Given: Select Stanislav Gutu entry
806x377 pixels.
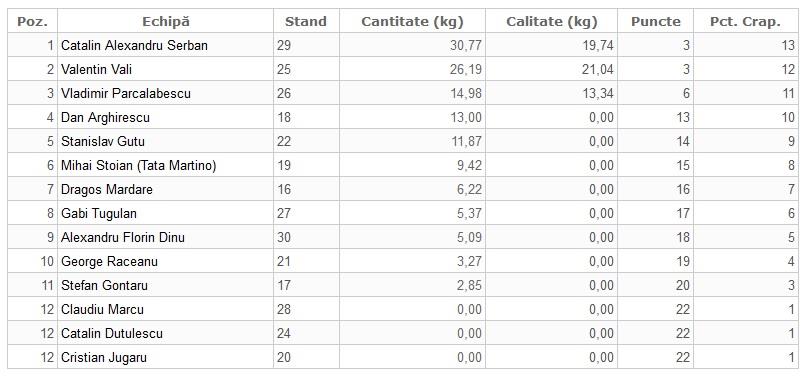Looking at the screenshot, I should tap(103, 141).
